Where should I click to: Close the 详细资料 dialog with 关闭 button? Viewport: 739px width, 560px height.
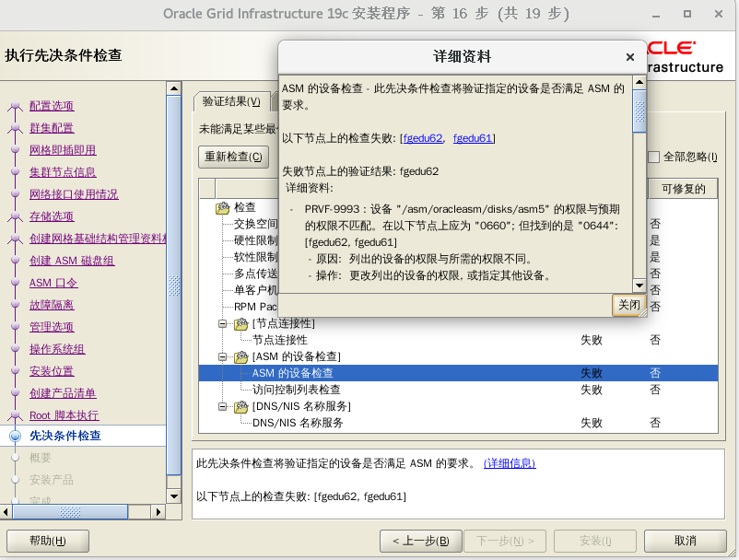point(628,305)
